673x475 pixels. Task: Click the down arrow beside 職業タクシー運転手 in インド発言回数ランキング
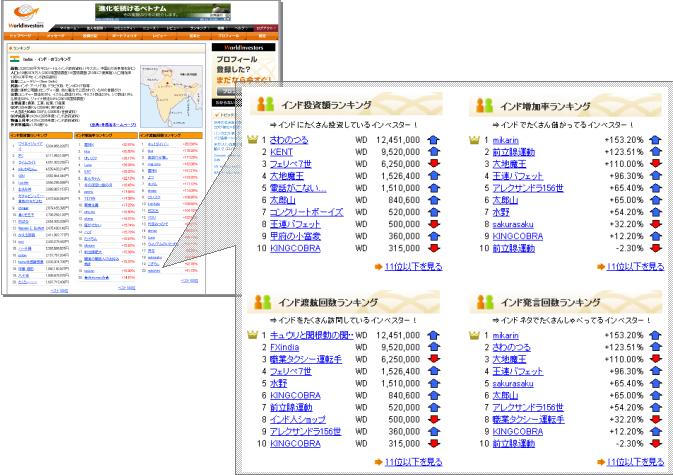(x=655, y=419)
